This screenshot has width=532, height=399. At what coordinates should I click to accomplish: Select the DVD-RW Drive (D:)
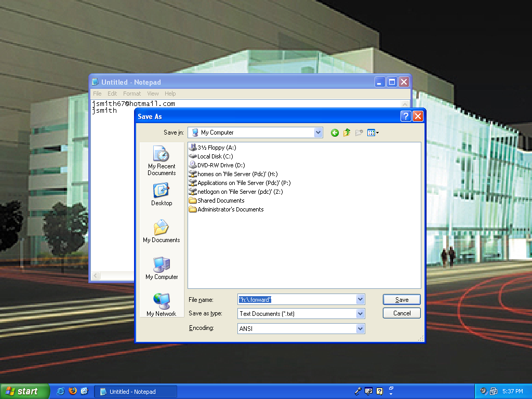[217, 165]
